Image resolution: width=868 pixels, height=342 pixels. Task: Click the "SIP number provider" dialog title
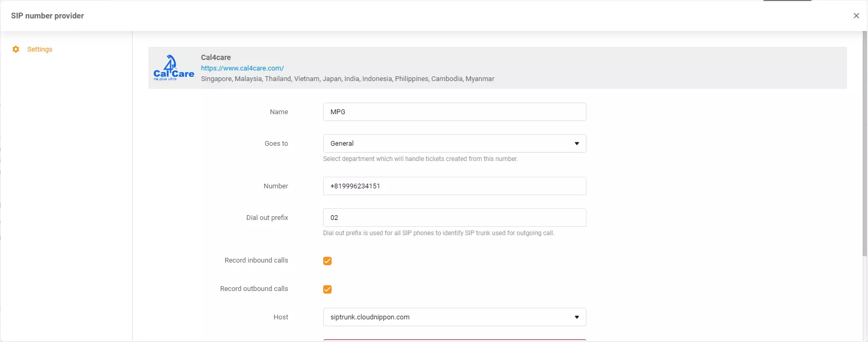(47, 16)
